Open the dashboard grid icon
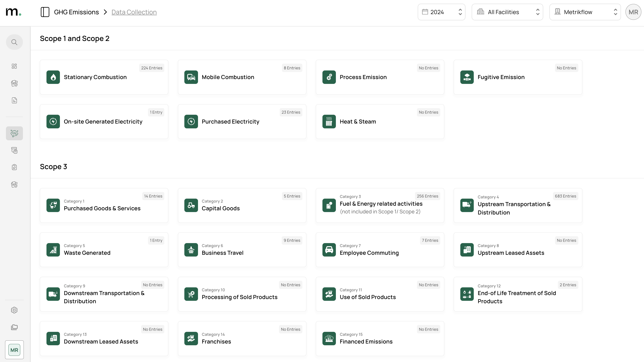 point(14,66)
